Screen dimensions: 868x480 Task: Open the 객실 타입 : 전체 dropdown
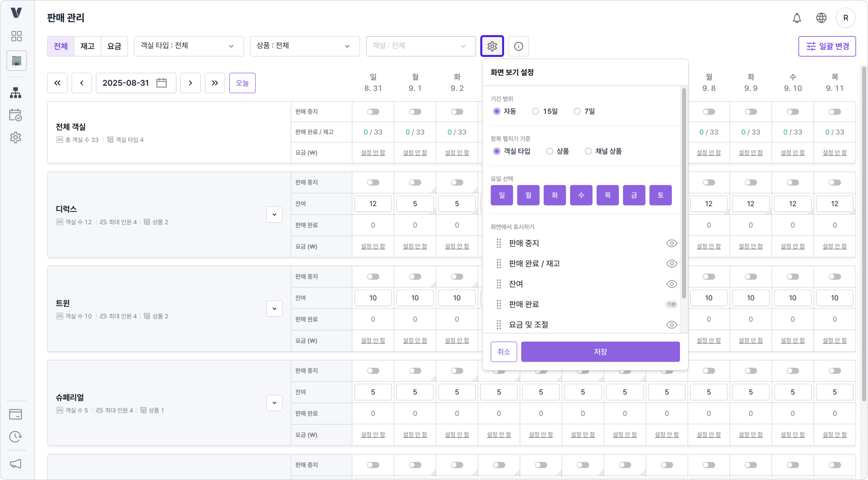(x=189, y=46)
